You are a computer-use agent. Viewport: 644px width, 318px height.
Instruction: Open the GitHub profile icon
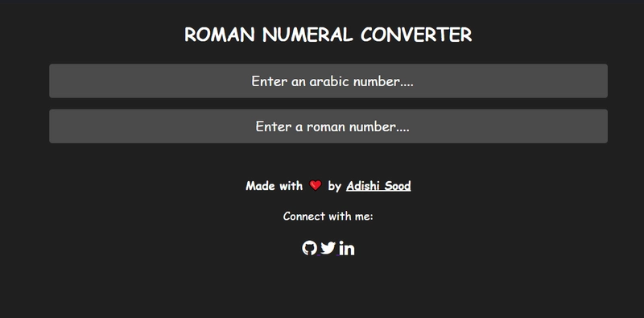tap(309, 248)
